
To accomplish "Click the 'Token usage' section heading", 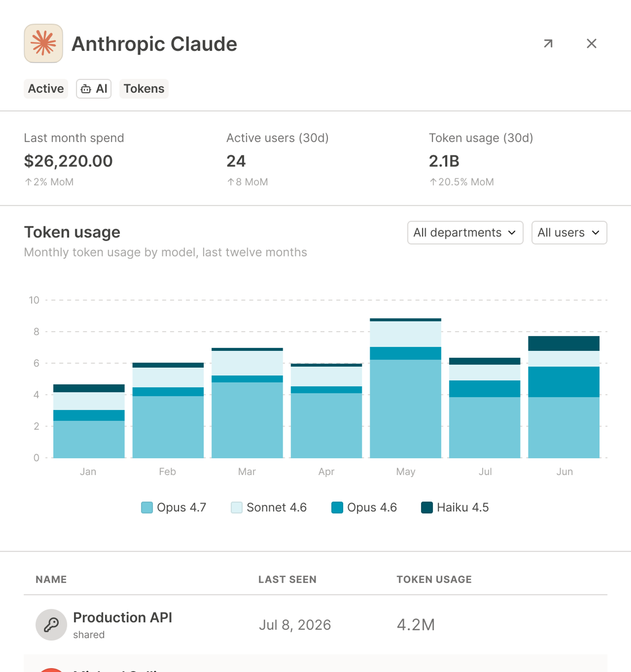I will tap(72, 232).
